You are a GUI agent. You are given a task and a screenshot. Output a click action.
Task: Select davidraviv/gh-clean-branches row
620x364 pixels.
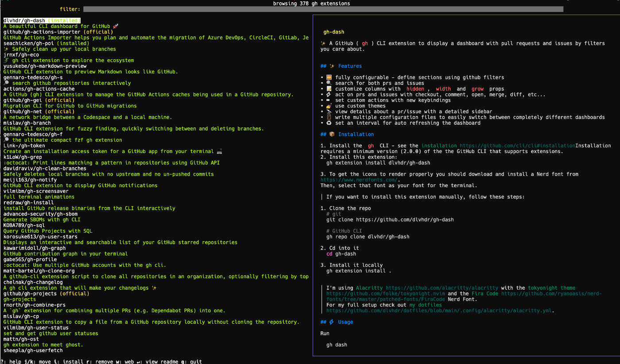(x=45, y=169)
